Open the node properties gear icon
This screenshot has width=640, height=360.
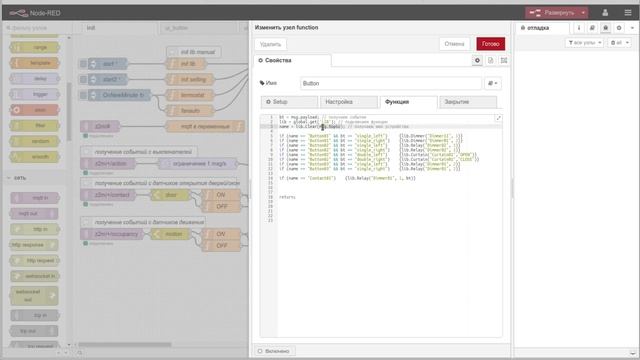tap(477, 60)
